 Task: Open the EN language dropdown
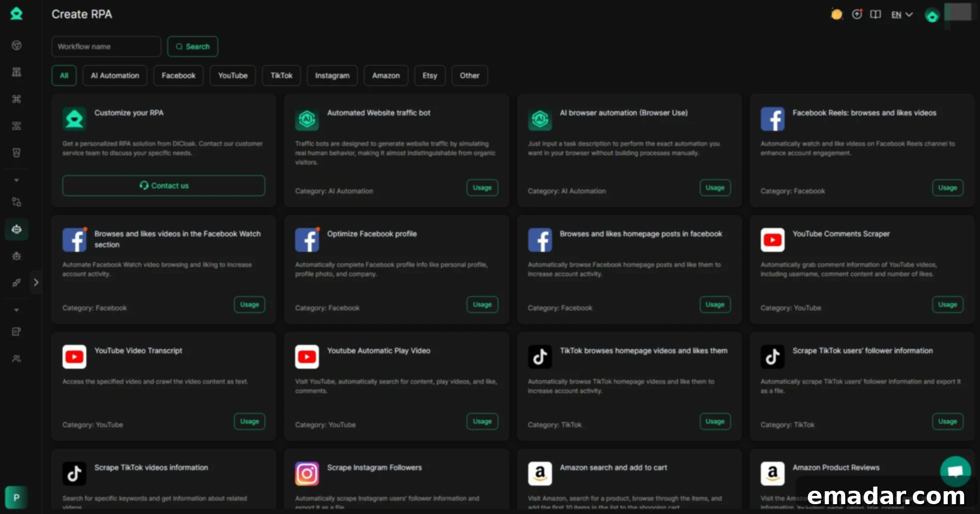(902, 15)
